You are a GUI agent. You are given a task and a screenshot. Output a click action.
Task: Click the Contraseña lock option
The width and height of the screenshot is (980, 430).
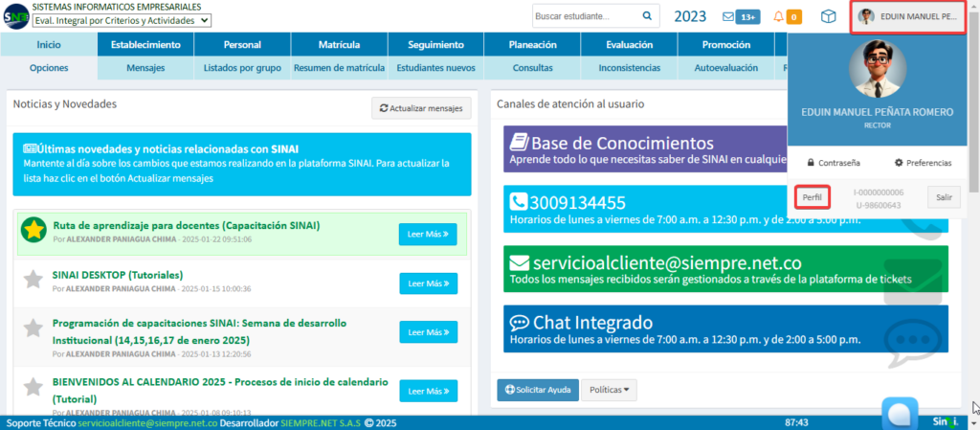click(833, 163)
